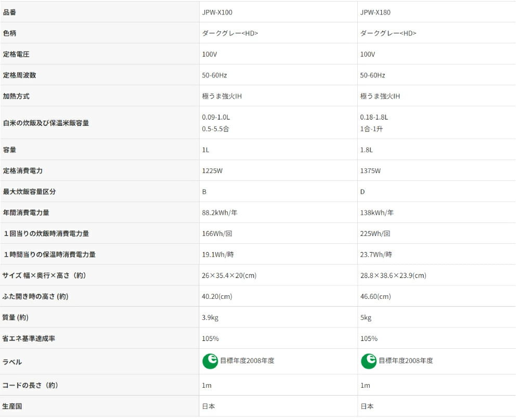Select the 0.5-5.5合 capacity text
This screenshot has width=520, height=420.
click(x=216, y=129)
